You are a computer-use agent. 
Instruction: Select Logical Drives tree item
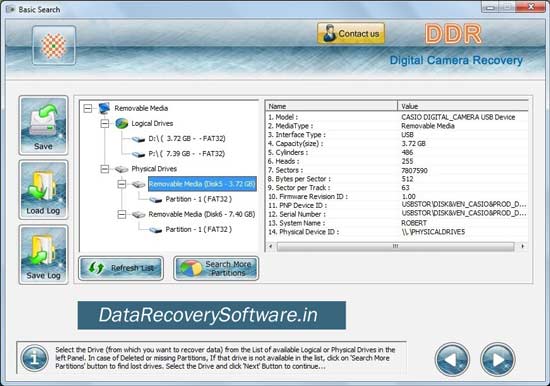click(152, 124)
